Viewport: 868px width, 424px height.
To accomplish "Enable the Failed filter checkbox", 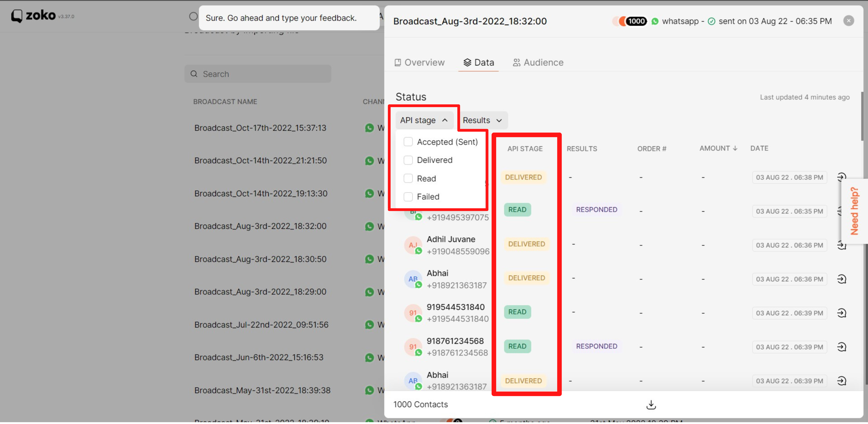I will tap(408, 197).
